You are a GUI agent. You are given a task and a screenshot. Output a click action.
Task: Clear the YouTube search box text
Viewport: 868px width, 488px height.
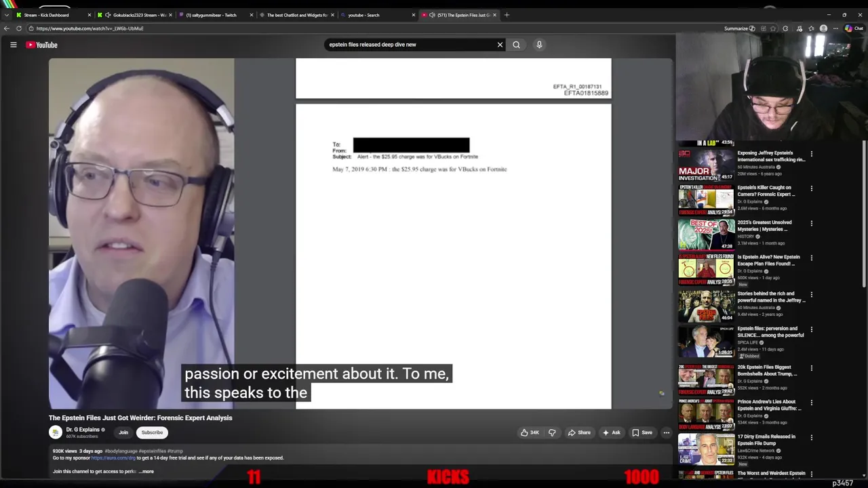tap(500, 45)
